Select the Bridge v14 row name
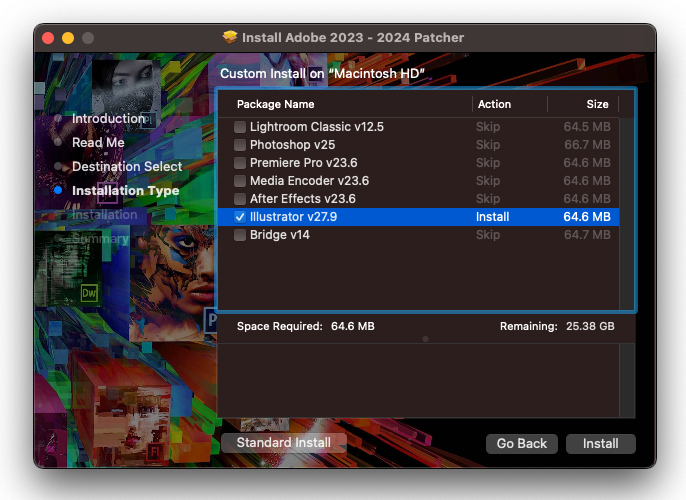 click(280, 235)
